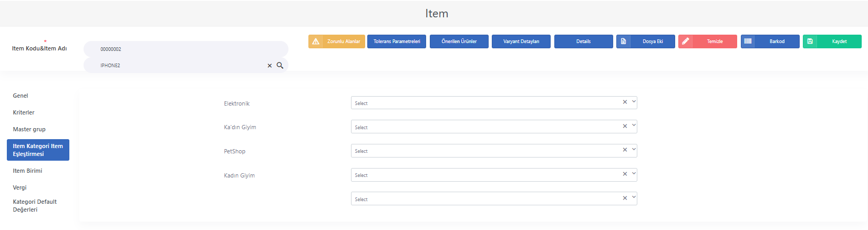
Task: Click the item code field showing 00000002
Action: 186,49
